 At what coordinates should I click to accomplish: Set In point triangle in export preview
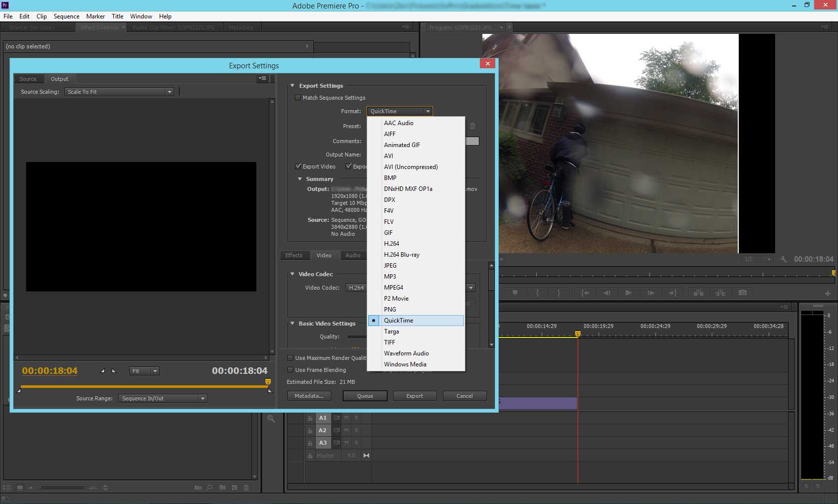[103, 371]
